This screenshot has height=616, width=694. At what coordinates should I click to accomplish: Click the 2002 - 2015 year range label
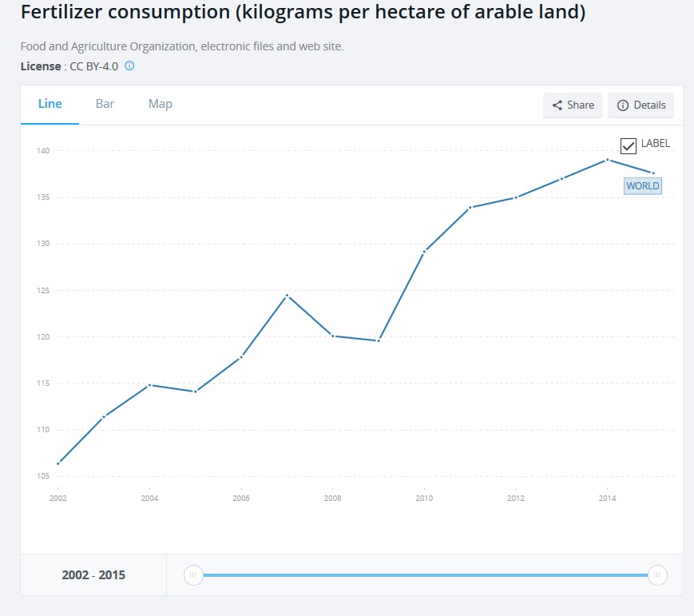(93, 575)
